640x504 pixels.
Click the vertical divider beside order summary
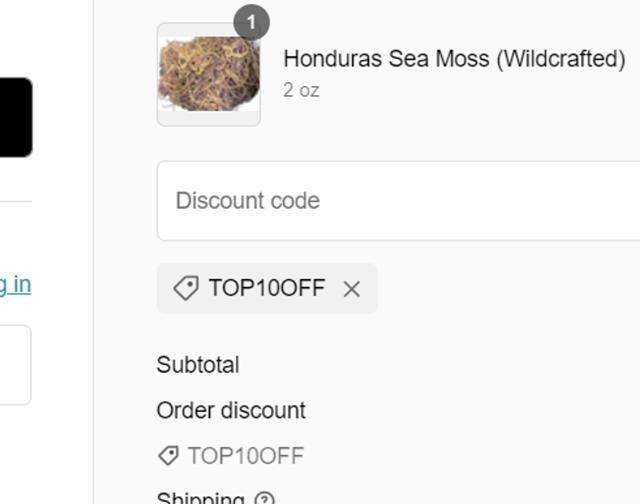point(94,250)
